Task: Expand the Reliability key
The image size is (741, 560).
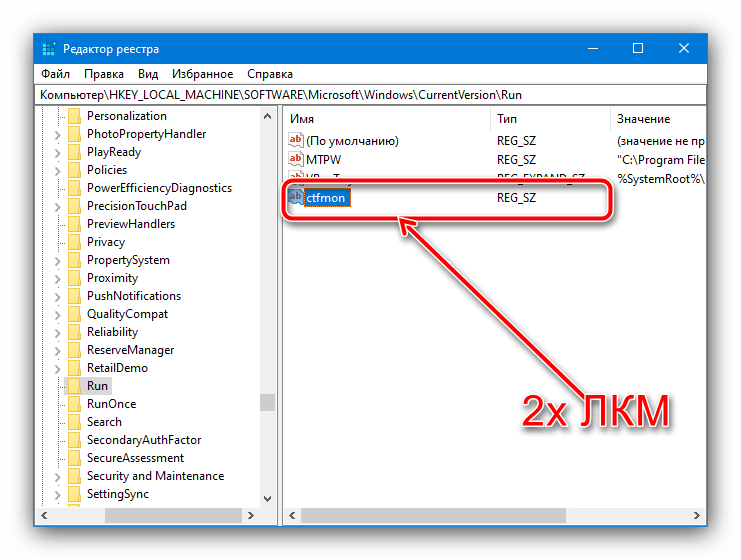Action: pos(57,333)
